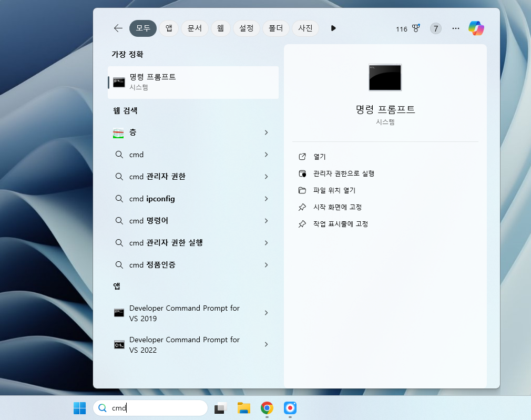Viewport: 531px width, 420px height.
Task: Click magnifier icon beside plain cmd suggestion
Action: point(119,155)
